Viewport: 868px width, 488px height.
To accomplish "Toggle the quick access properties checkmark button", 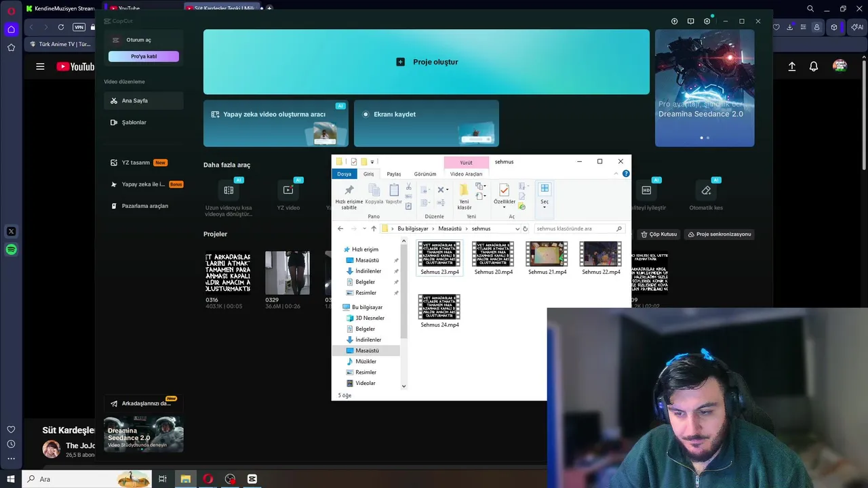I will pos(353,162).
